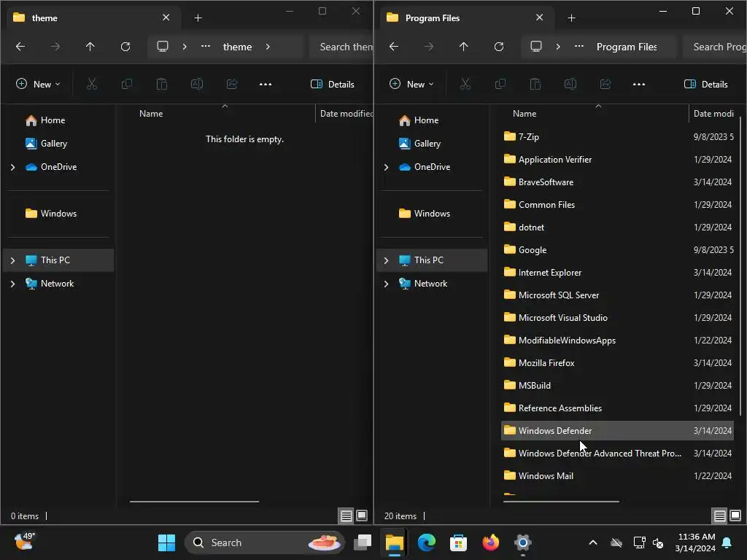This screenshot has width=747, height=560.
Task: Open Task View on the taskbar
Action: pyautogui.click(x=363, y=542)
